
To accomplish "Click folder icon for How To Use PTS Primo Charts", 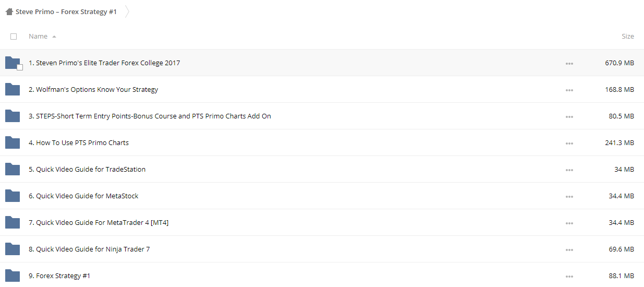I will 13,143.
